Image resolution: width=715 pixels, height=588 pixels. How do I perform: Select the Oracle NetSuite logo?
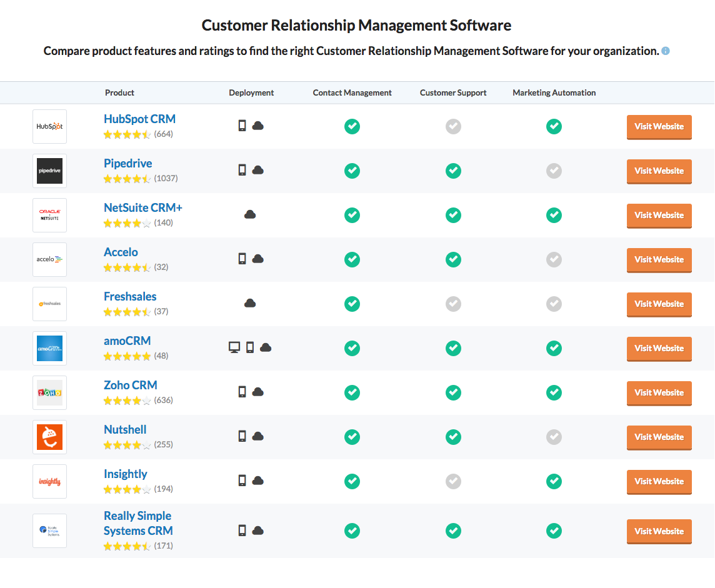pos(49,215)
